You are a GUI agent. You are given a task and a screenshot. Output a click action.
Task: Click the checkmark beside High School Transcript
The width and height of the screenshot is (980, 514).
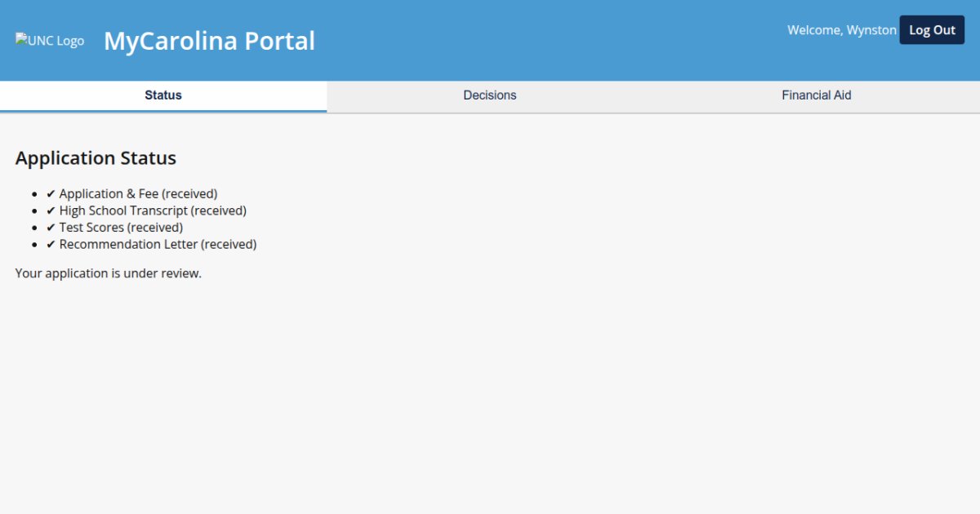click(51, 211)
